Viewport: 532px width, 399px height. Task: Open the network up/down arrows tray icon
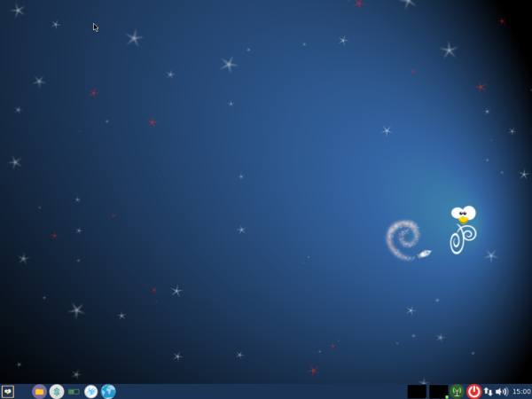tap(489, 392)
